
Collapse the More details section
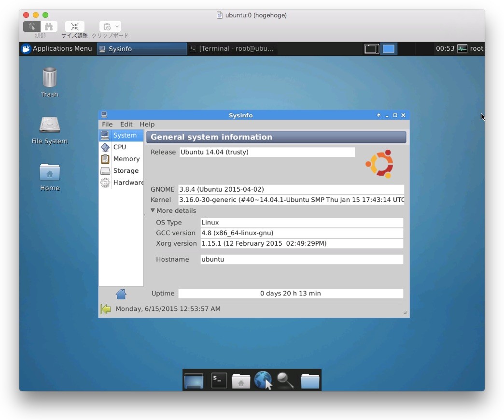pos(174,211)
